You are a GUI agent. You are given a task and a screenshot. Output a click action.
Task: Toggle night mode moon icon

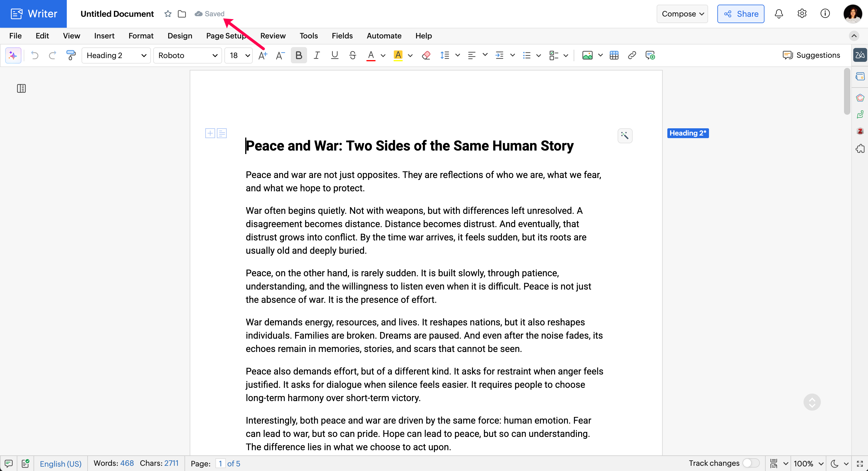tap(835, 463)
